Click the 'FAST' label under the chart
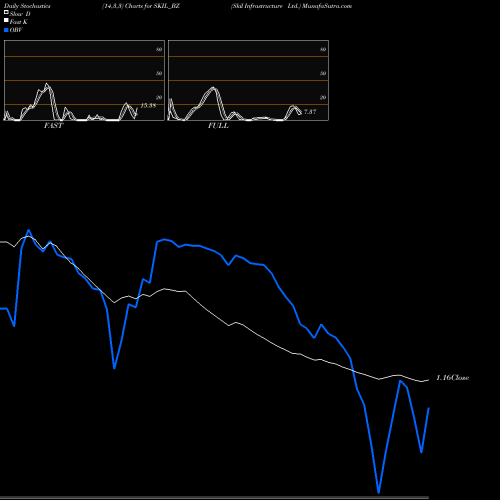 [53, 126]
